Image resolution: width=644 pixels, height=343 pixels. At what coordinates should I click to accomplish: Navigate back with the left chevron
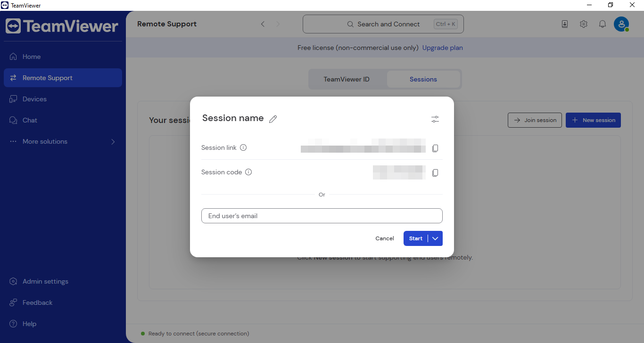[263, 24]
